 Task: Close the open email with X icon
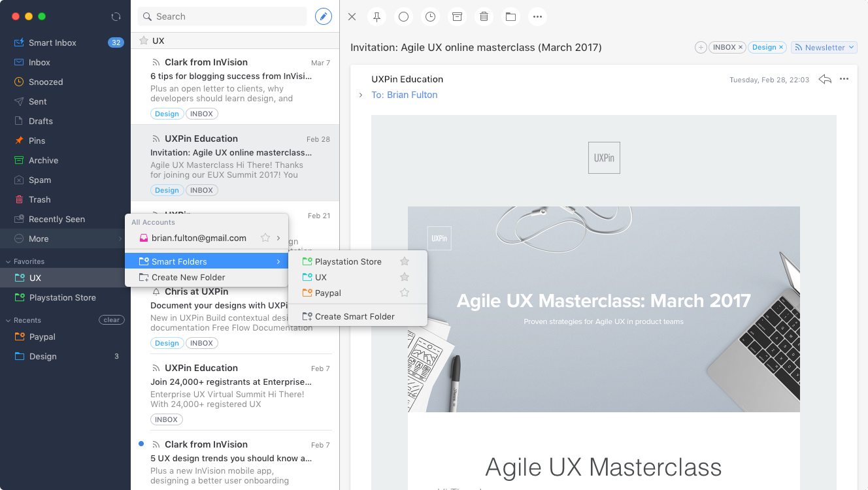(x=352, y=16)
